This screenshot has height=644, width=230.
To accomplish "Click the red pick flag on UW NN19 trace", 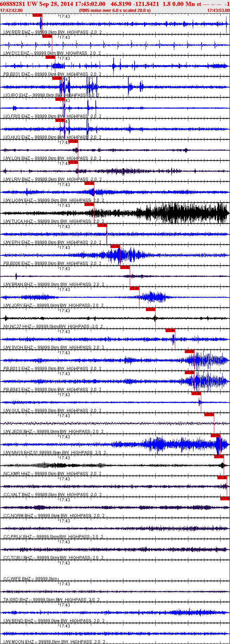I will (x=215, y=436).
